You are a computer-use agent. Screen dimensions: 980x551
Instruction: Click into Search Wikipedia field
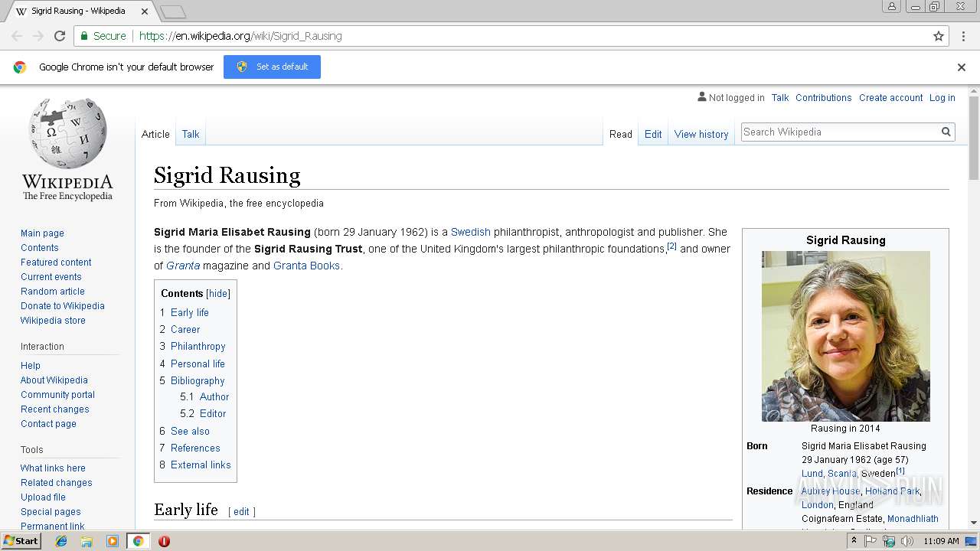[x=840, y=132]
